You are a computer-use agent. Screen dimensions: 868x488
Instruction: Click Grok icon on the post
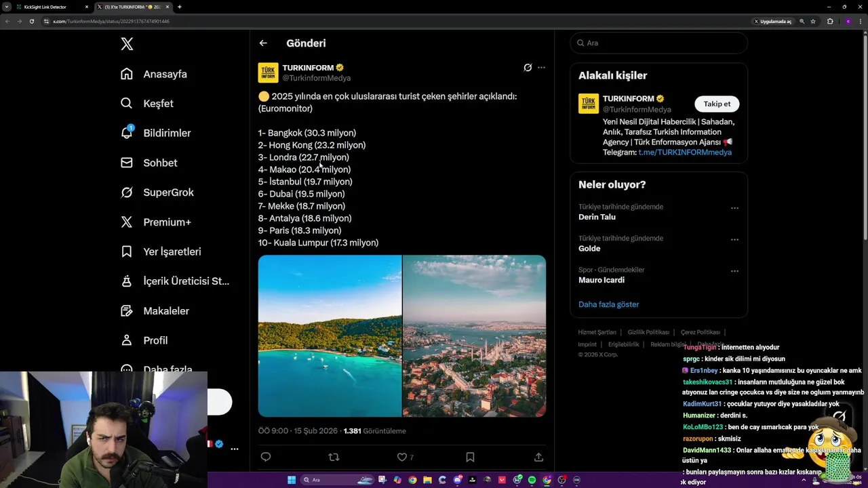pos(528,67)
